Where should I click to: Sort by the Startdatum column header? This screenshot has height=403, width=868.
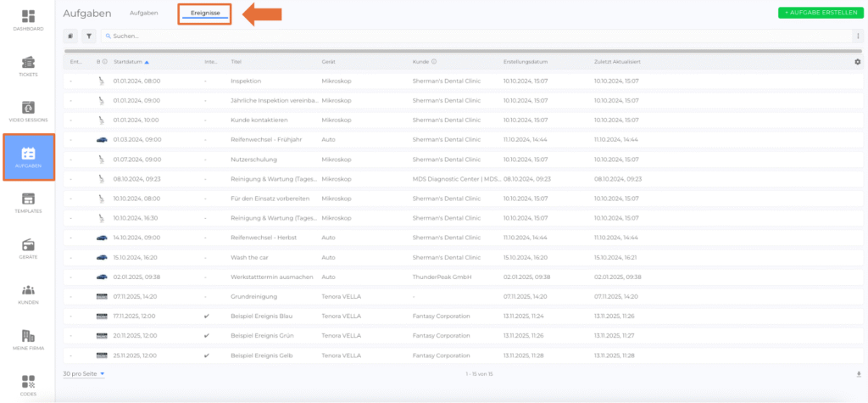click(130, 62)
